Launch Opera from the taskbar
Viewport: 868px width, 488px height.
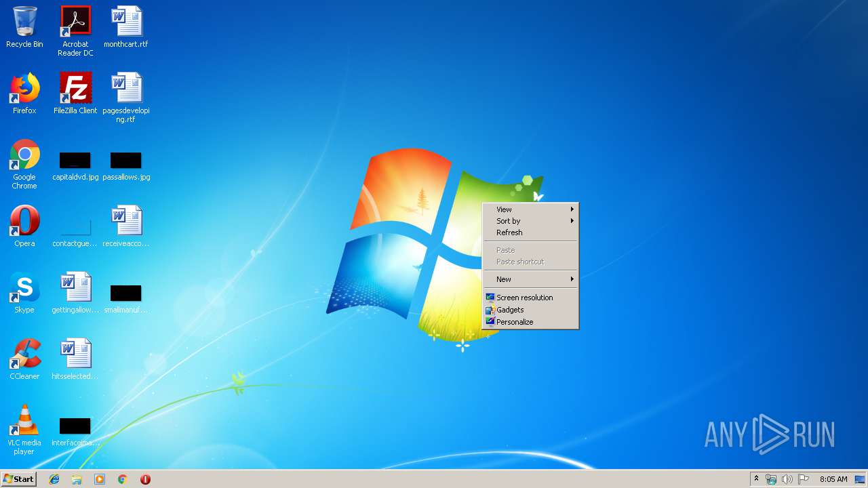145,479
